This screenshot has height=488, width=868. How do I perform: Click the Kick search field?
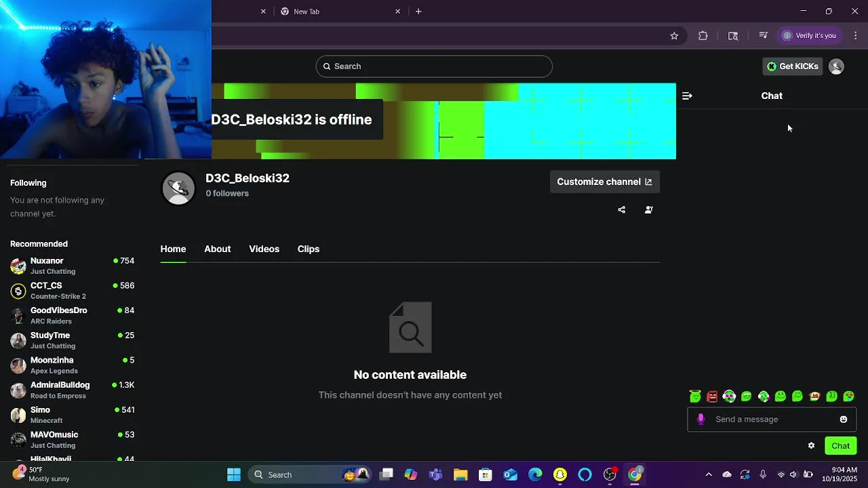tap(434, 66)
